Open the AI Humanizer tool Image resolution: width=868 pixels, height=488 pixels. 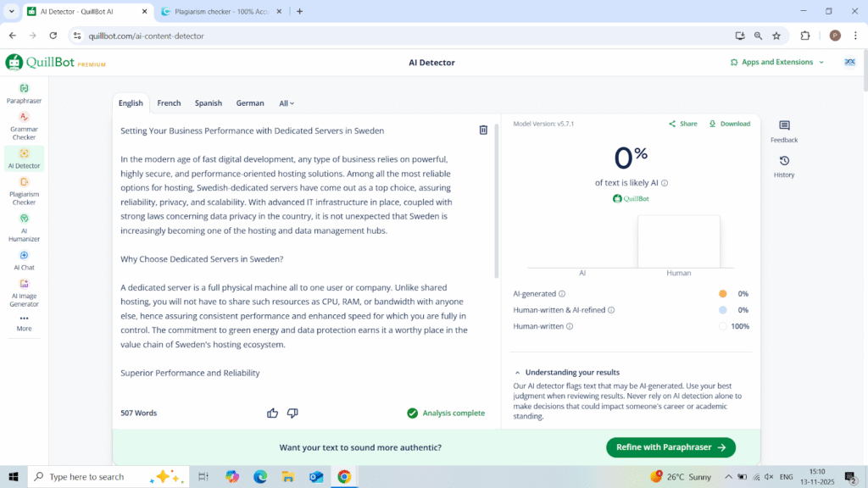tap(24, 226)
